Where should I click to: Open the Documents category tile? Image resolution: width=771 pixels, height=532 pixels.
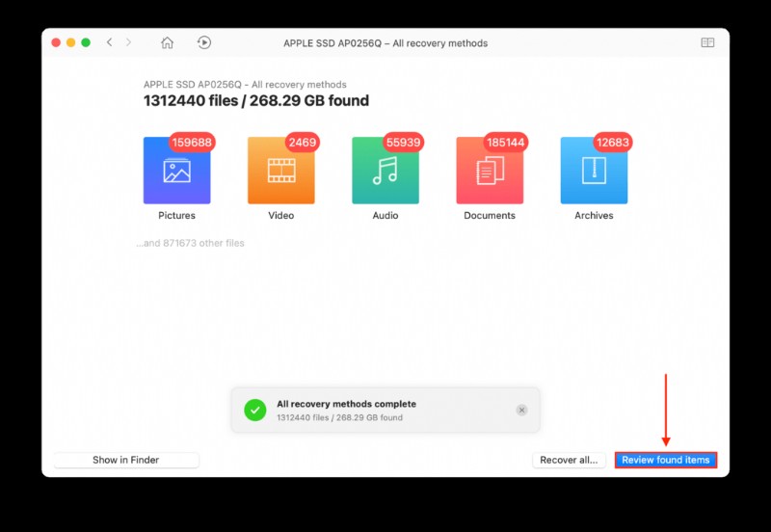(x=490, y=171)
